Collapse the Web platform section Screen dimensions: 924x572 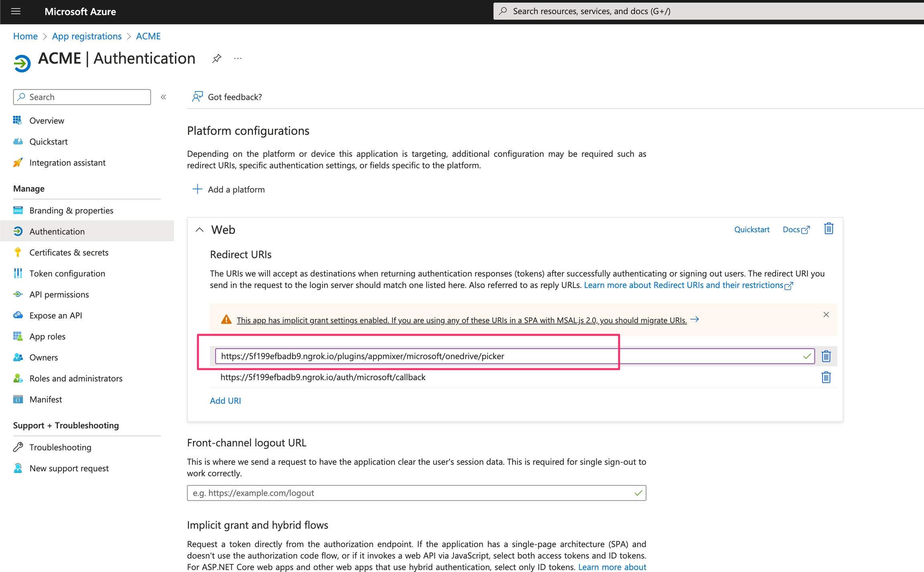tap(199, 230)
